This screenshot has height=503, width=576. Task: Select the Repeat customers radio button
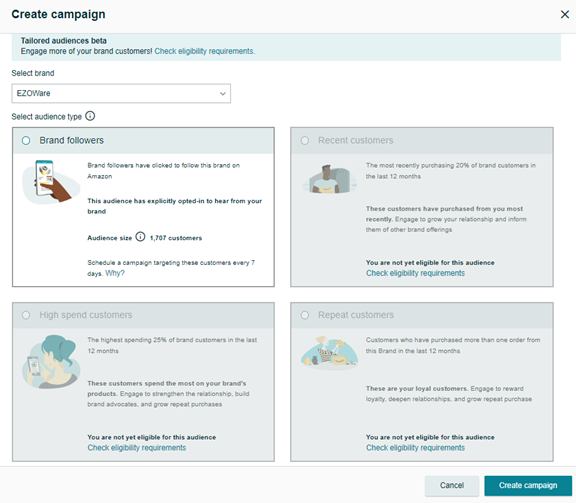[305, 315]
